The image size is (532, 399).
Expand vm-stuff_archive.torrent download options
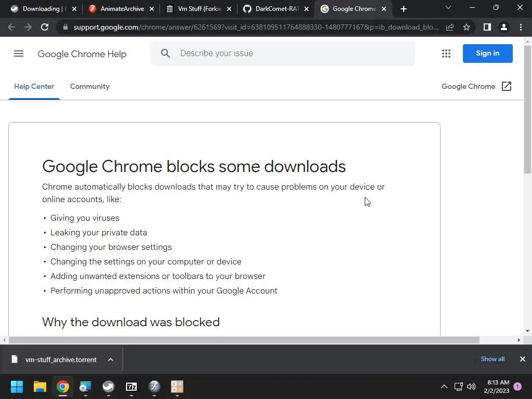click(x=111, y=360)
